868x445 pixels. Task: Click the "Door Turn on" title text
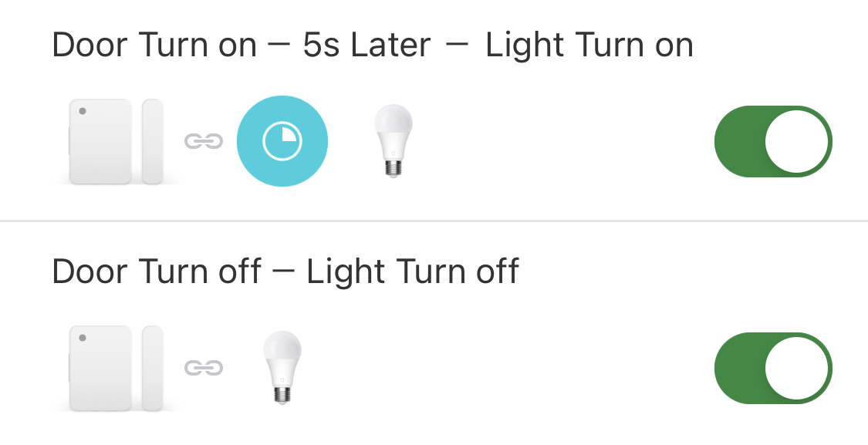(x=154, y=46)
